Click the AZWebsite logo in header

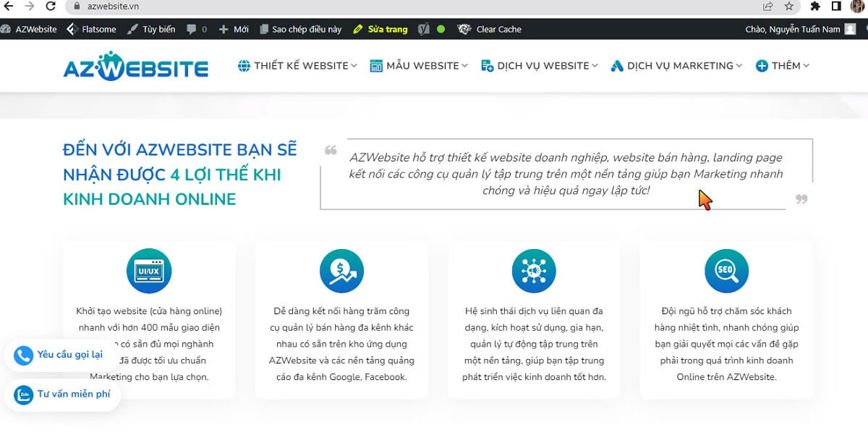click(x=136, y=66)
